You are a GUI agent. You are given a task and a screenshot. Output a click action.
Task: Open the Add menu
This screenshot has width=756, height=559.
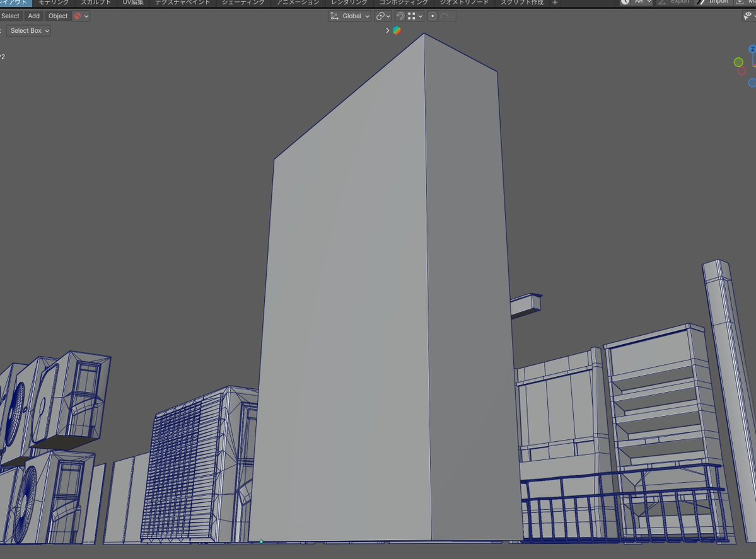point(34,16)
